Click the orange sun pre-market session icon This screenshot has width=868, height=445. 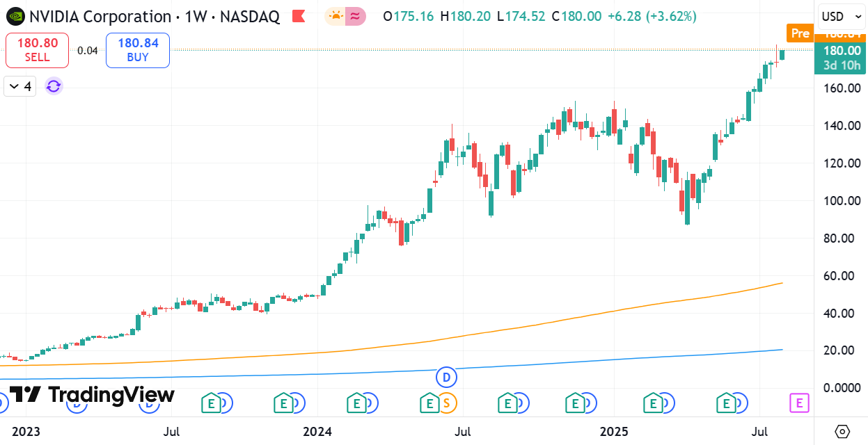pos(336,16)
